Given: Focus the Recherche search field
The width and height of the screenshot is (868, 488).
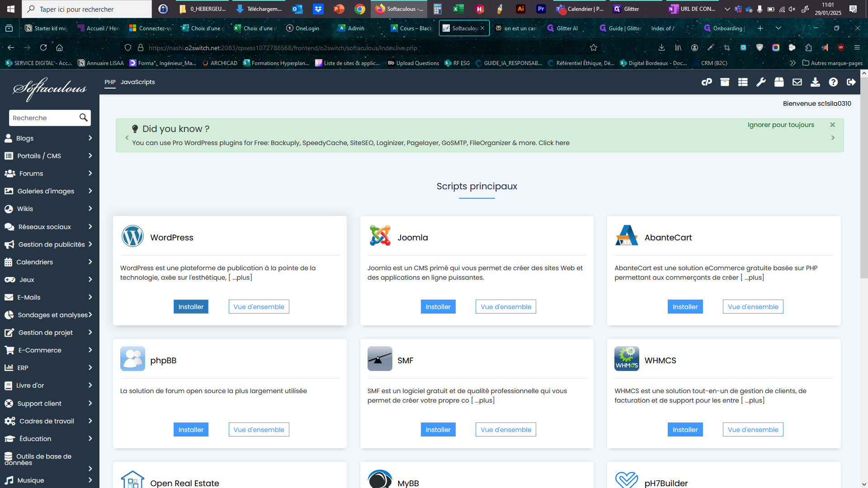Looking at the screenshot, I should click(43, 118).
